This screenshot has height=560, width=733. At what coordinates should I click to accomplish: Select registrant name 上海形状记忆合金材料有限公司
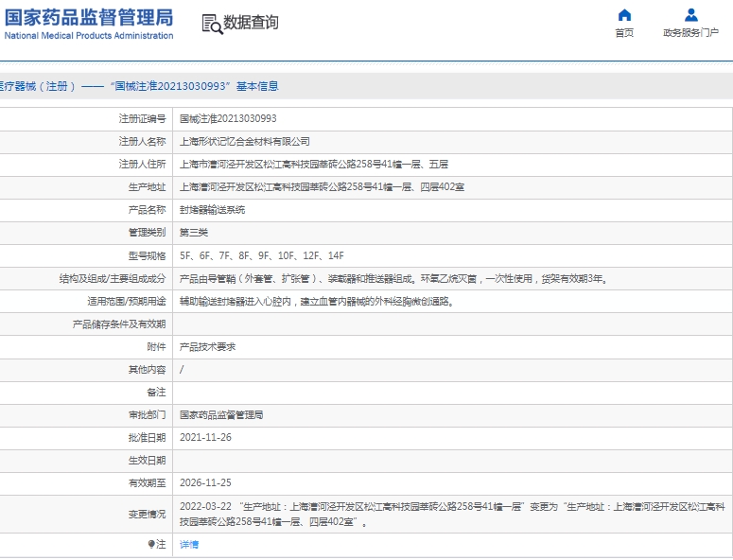coord(244,142)
